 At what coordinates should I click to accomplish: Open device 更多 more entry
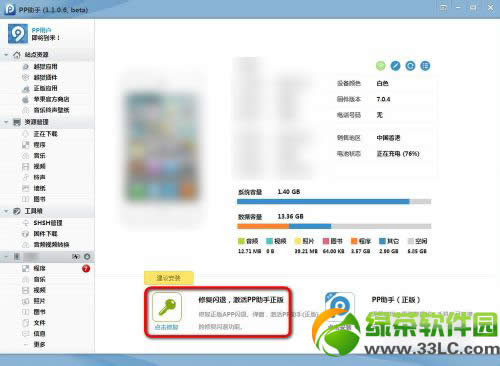39,345
